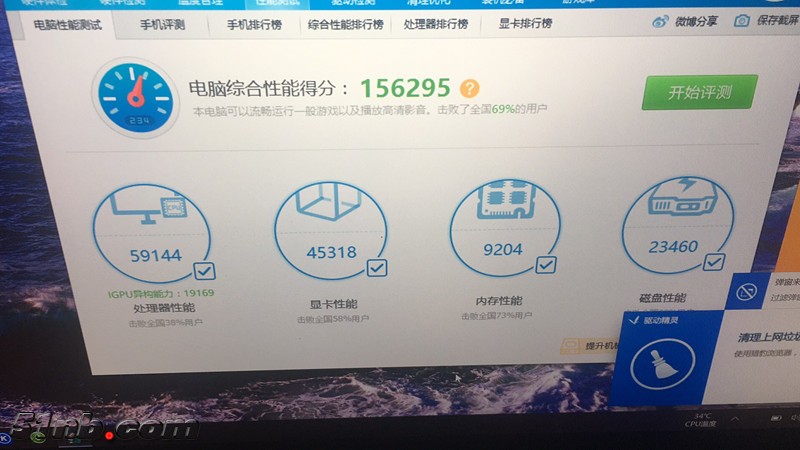The width and height of the screenshot is (800, 450).
Task: Click the green 开始评测 button
Action: pyautogui.click(x=699, y=92)
